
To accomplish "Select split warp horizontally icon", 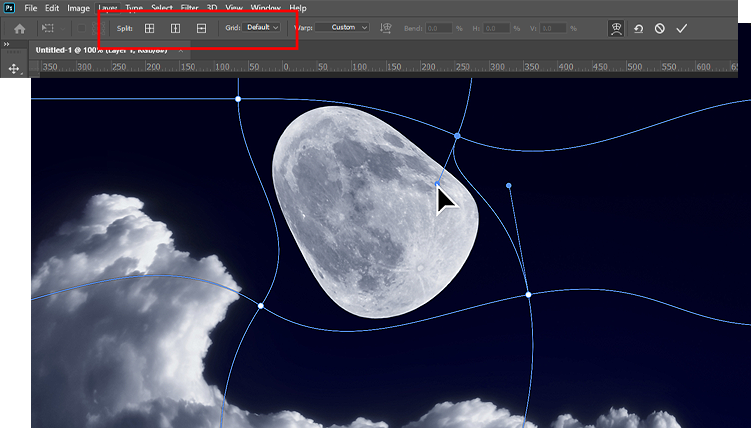I will click(202, 28).
